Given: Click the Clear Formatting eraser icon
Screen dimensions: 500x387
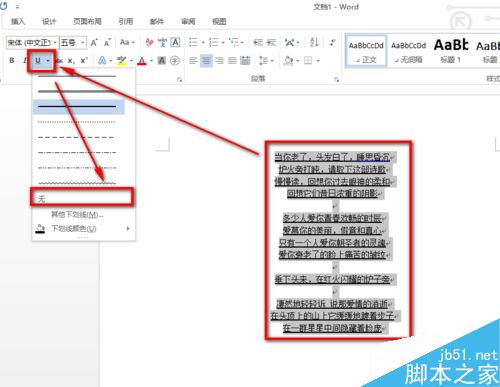Looking at the screenshot, I should tap(149, 42).
